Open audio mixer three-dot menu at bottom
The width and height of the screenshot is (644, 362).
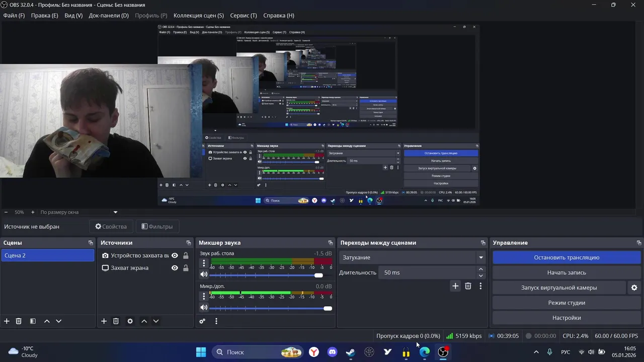(x=216, y=321)
